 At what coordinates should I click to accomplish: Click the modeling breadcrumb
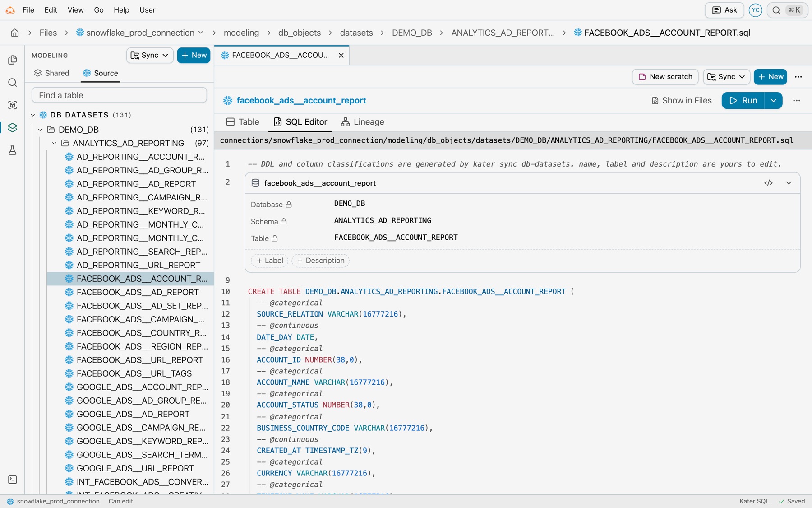(x=241, y=33)
